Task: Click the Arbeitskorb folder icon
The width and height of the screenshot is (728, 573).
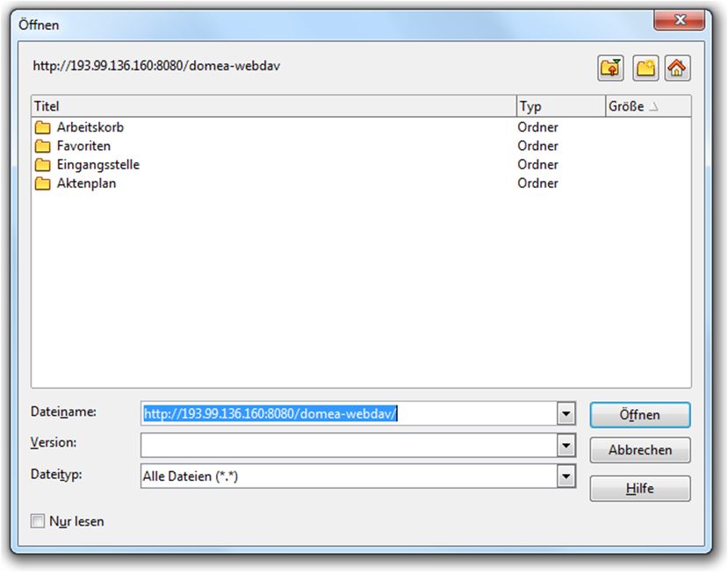Action: [x=42, y=127]
